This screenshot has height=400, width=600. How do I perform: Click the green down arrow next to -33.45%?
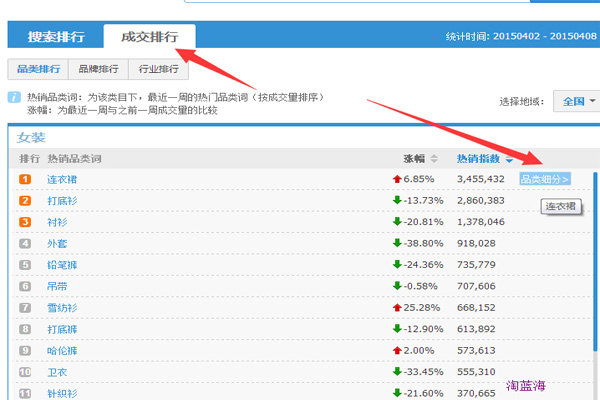[x=397, y=371]
